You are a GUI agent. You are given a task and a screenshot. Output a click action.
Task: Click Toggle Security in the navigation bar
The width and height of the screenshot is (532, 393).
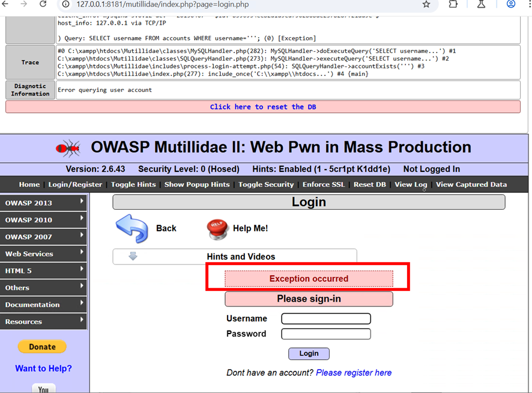tap(266, 184)
